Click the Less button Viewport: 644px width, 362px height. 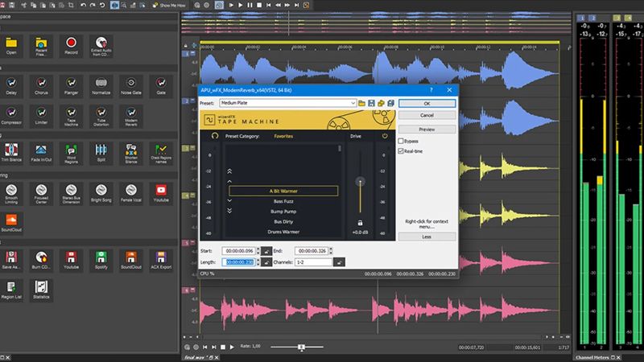[427, 237]
